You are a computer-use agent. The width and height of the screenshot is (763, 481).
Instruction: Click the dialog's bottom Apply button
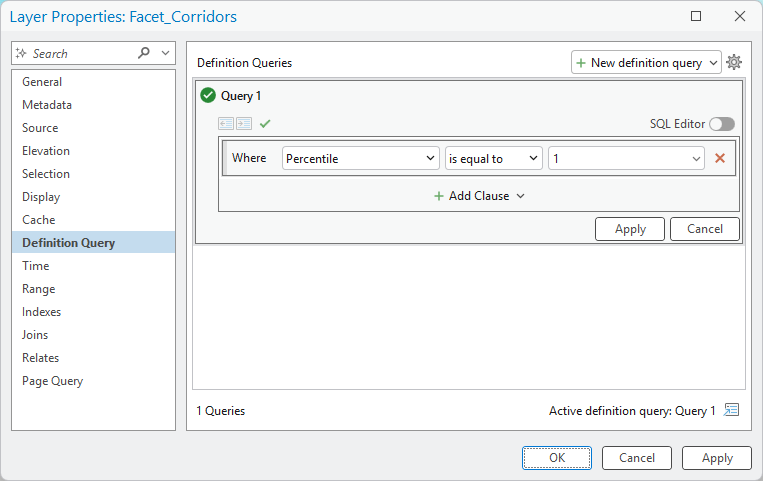pyautogui.click(x=717, y=458)
